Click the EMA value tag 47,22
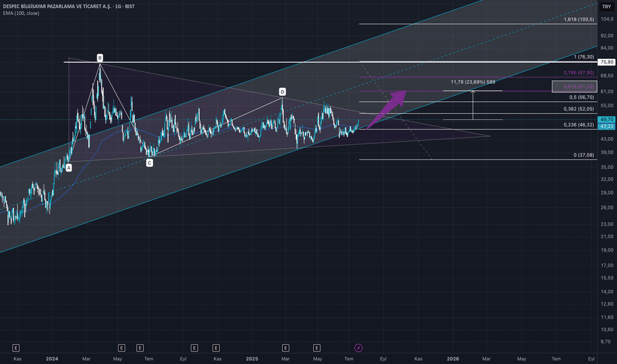This screenshot has height=364, width=617. pos(607,126)
